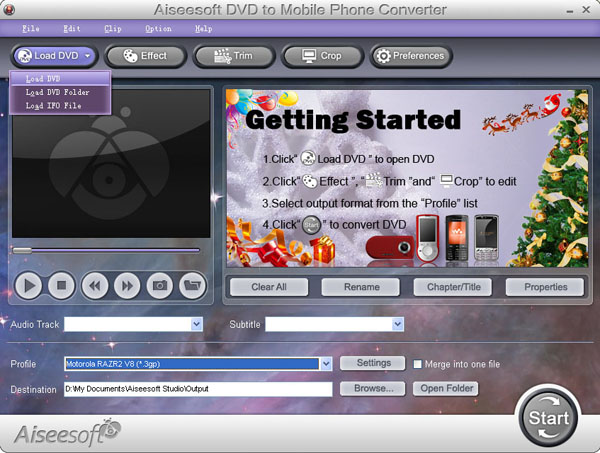Screen dimensions: 600x453
Task: Expand the Audio Track dropdown
Action: click(196, 324)
